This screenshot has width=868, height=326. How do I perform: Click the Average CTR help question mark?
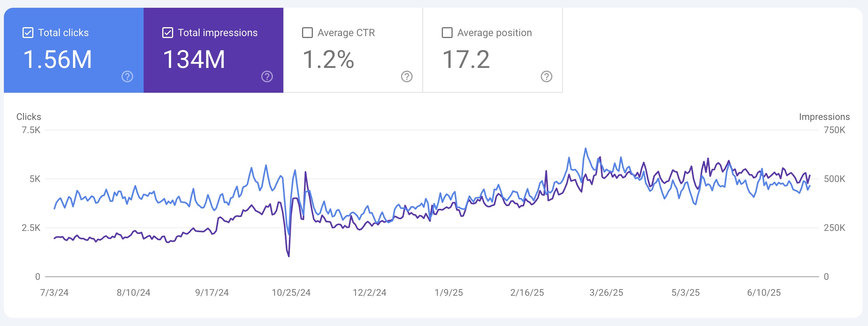(x=407, y=76)
